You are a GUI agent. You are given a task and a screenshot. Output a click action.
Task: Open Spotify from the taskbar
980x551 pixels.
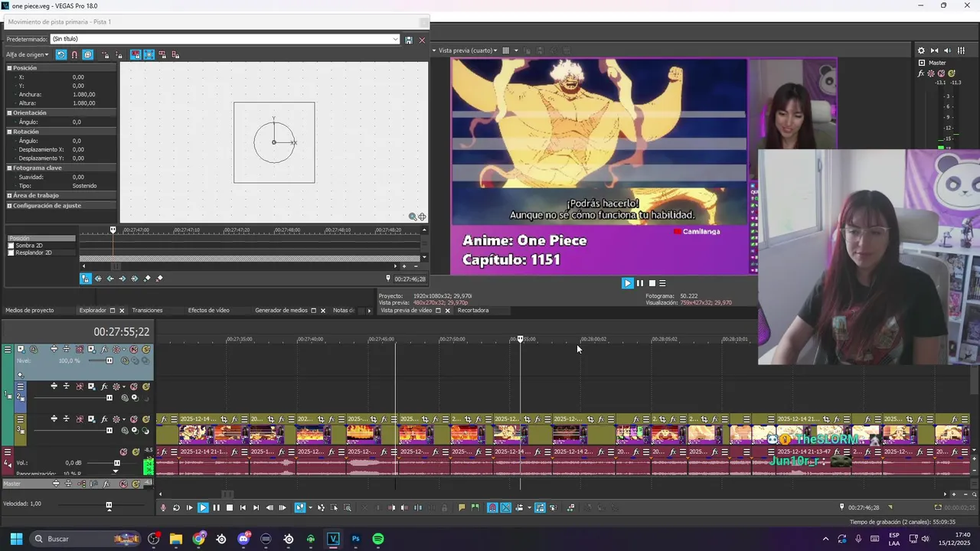click(x=378, y=539)
